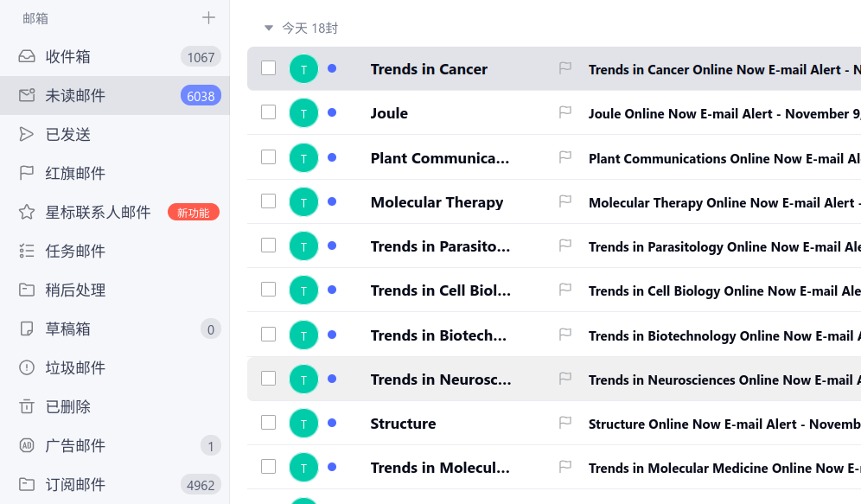Viewport: 861px width, 504px height.
Task: Check the Trends in Neurosciences checkbox
Action: [269, 379]
